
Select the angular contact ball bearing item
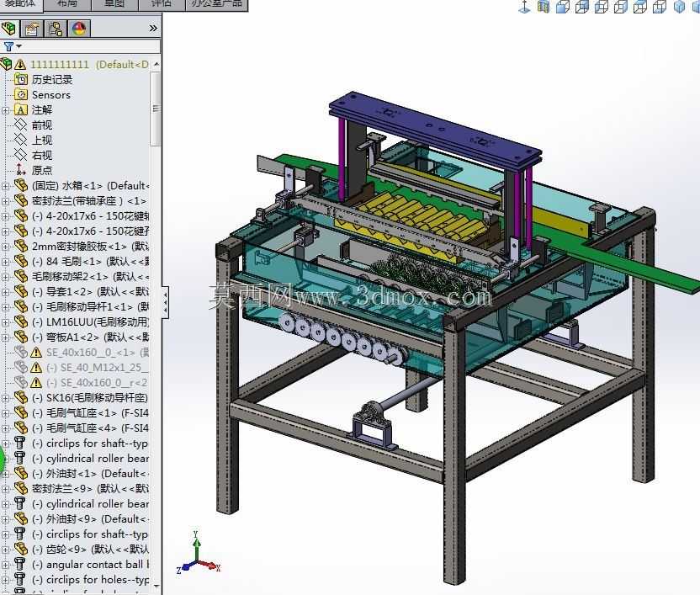(x=91, y=565)
